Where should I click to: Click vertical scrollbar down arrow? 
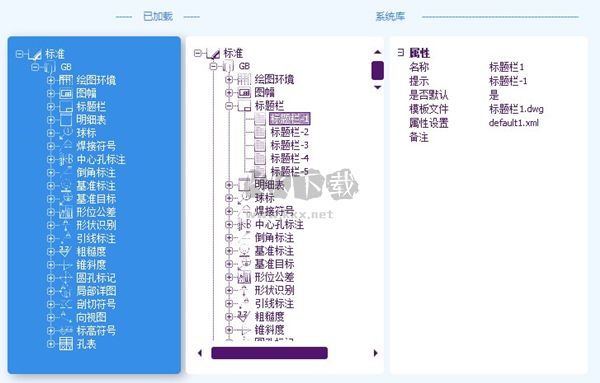378,87
